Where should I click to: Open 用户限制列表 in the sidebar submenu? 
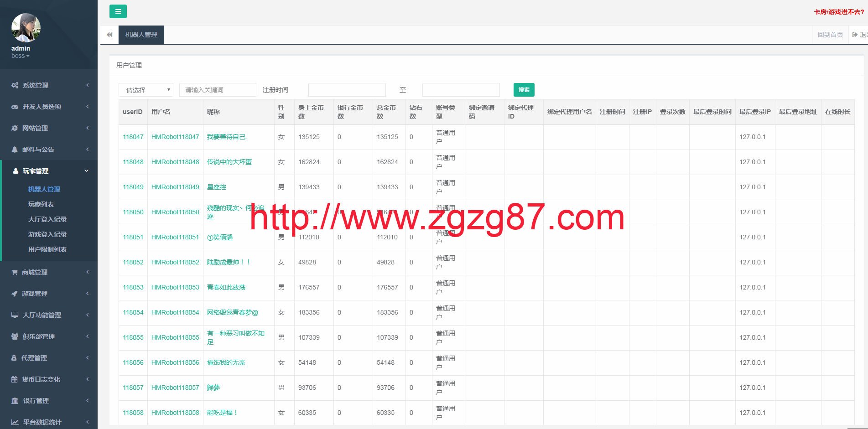point(47,249)
